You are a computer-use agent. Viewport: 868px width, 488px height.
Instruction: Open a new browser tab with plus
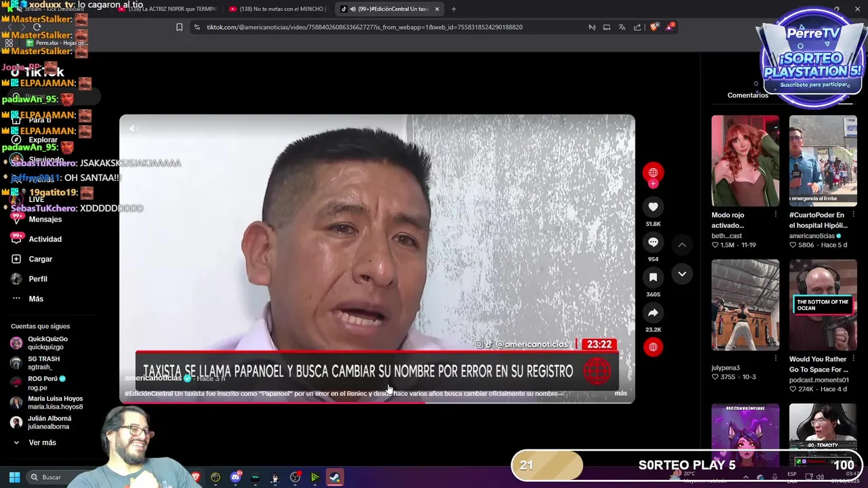coord(454,9)
